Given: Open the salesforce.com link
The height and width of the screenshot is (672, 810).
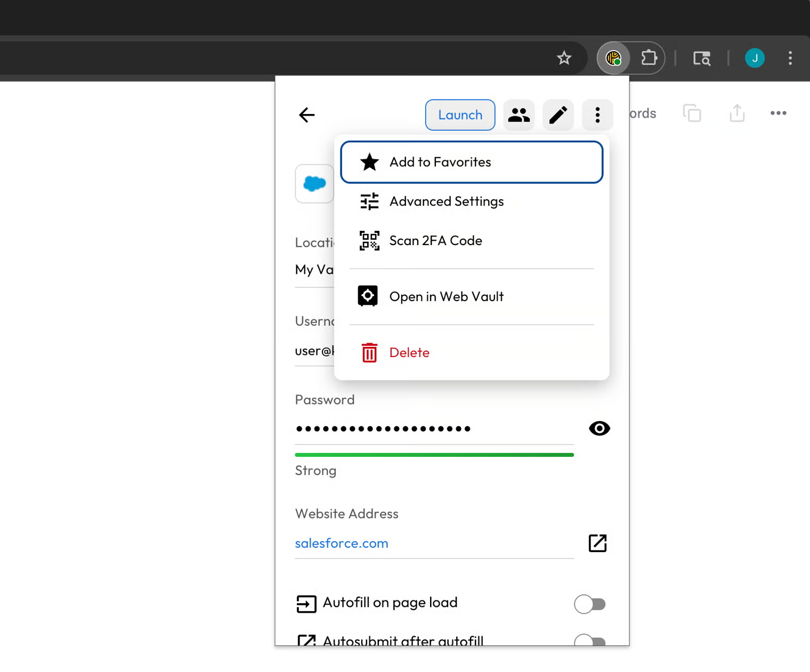Looking at the screenshot, I should 342,544.
